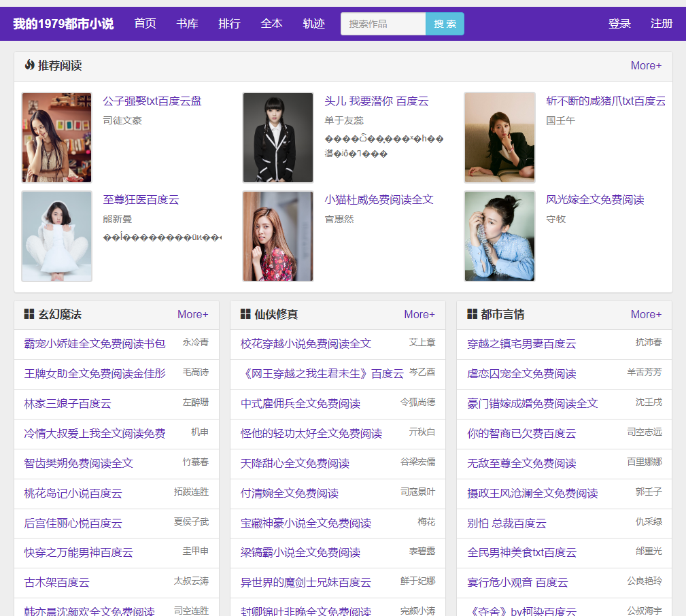Click author name 司徒文豪

click(x=122, y=120)
